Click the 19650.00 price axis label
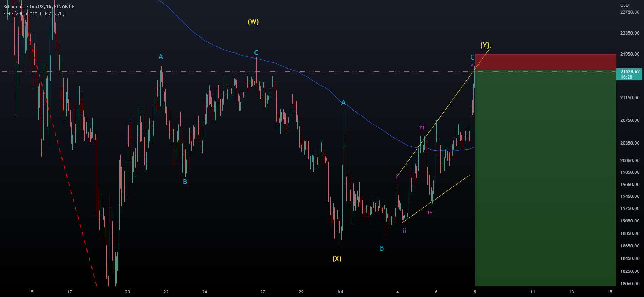Image resolution: width=644 pixels, height=297 pixels. click(630, 184)
